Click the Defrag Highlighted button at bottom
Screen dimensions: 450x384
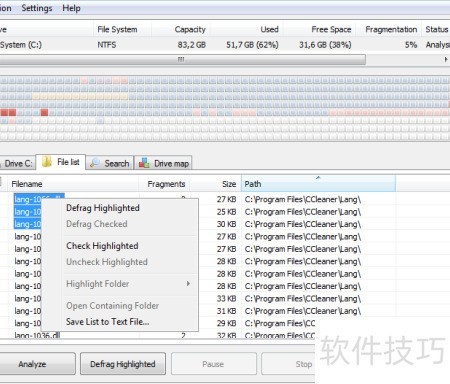tap(123, 364)
